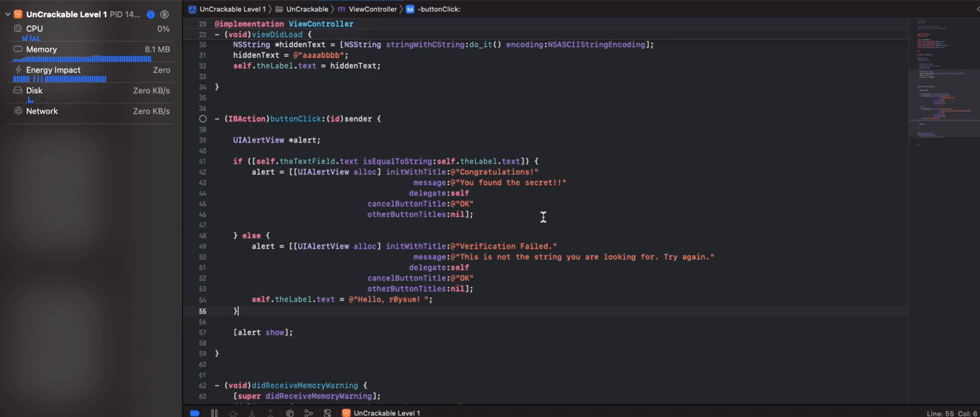
Task: Click UIAlertView *alert declaration on line 39
Action: (277, 140)
